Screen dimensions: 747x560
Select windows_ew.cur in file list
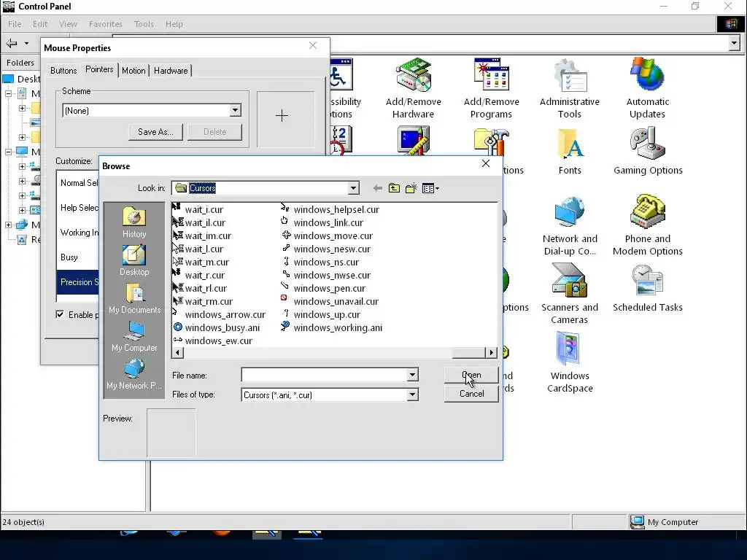(213, 341)
